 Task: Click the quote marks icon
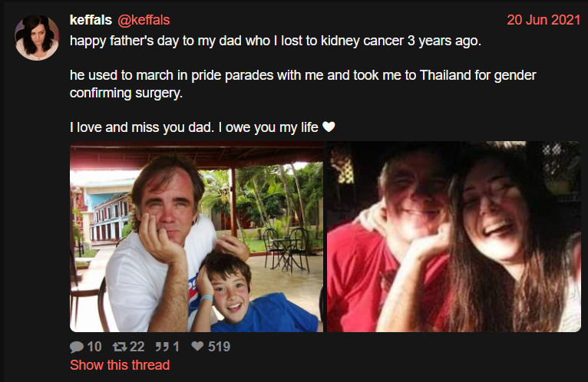pos(161,347)
